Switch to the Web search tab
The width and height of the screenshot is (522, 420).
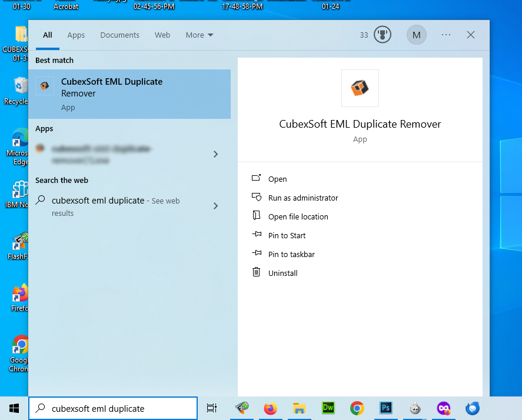point(162,35)
